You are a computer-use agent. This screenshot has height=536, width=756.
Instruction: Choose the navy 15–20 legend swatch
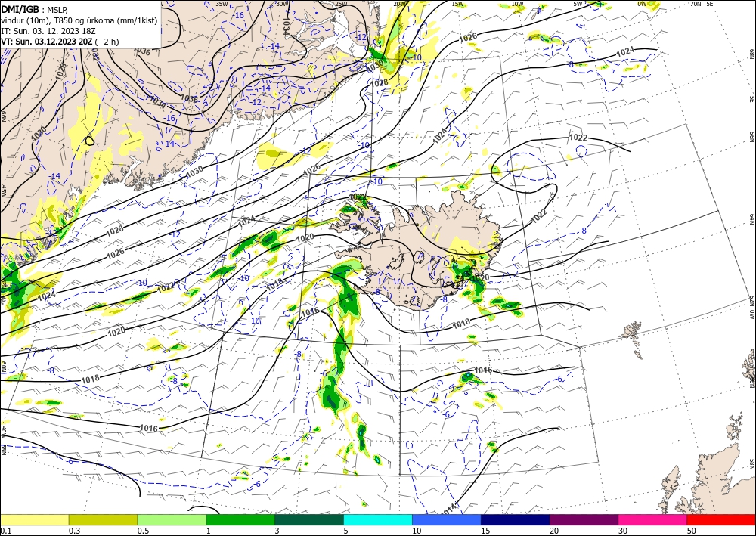tap(515, 519)
